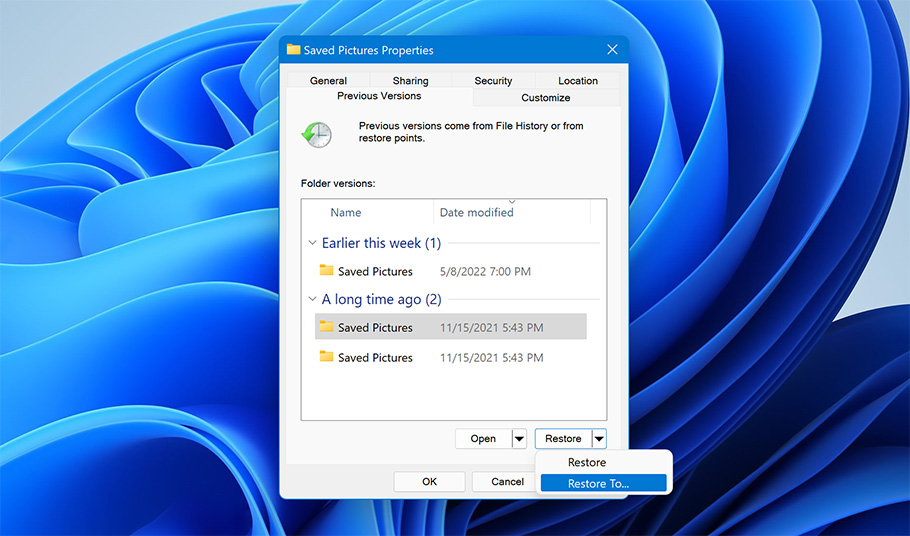Image resolution: width=910 pixels, height=536 pixels.
Task: Open the Sharing tab
Action: (410, 81)
